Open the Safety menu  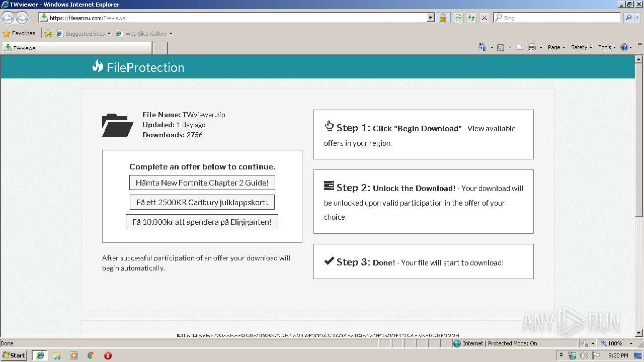coord(582,47)
